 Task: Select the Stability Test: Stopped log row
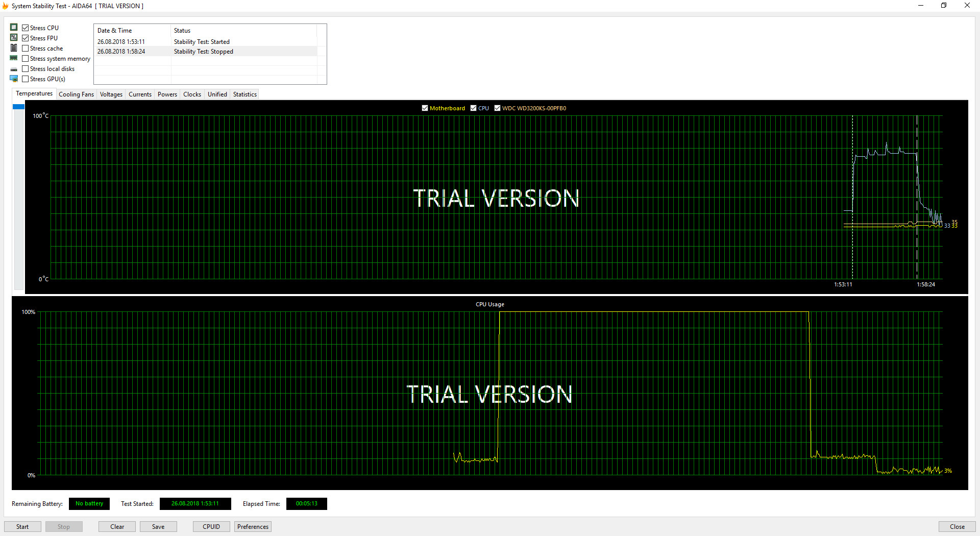206,52
